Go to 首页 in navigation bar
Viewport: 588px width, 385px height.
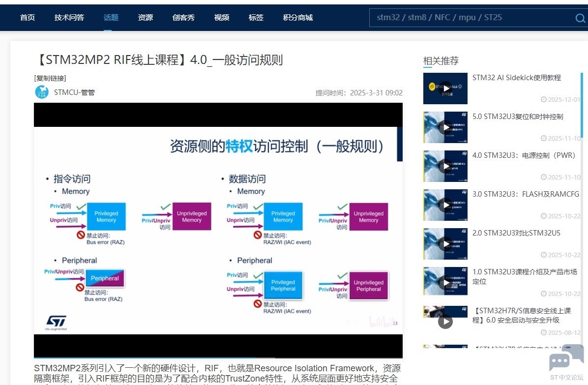click(x=28, y=18)
